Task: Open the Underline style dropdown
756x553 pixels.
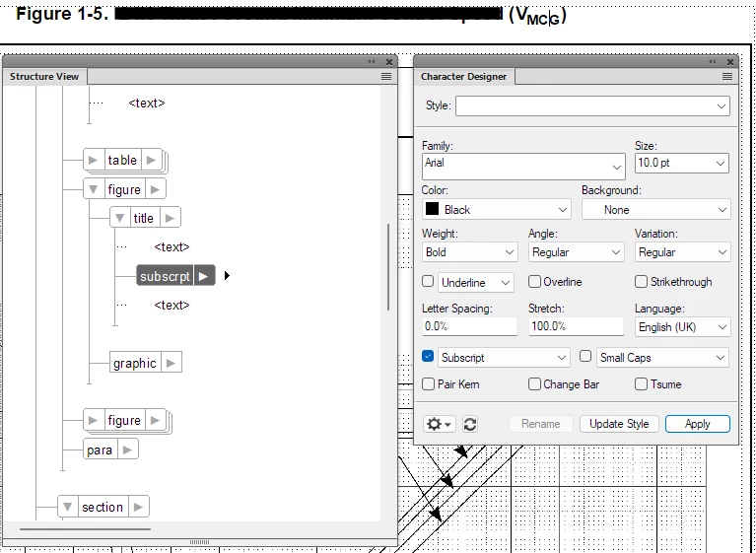Action: pos(475,283)
